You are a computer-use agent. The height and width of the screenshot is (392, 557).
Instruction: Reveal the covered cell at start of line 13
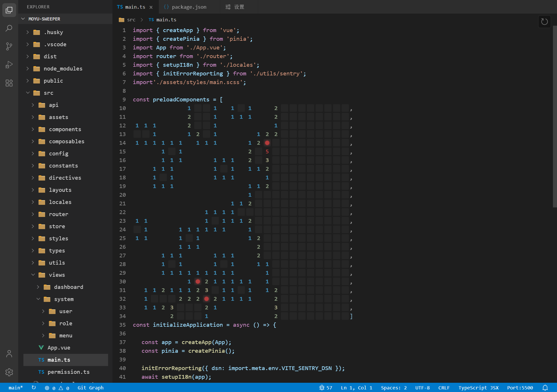point(137,134)
